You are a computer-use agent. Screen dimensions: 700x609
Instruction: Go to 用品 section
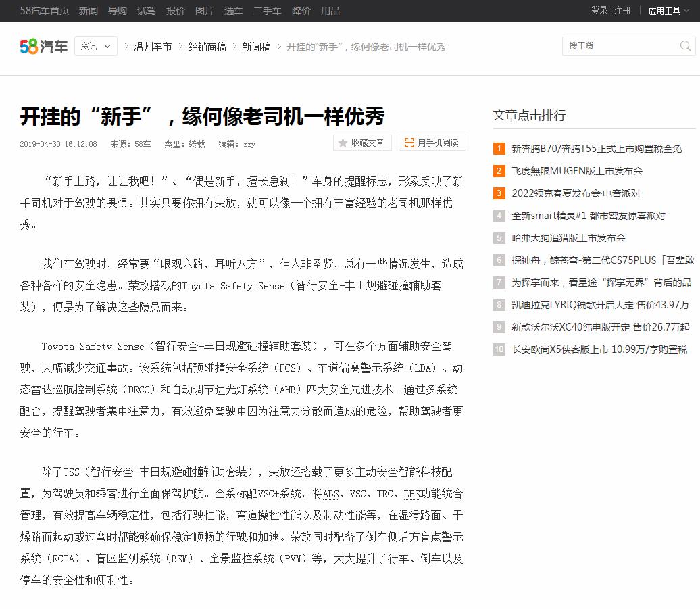(330, 11)
